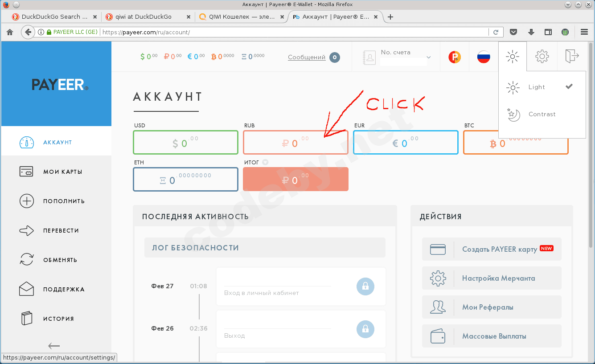
Task: Click the lock icon on the Вход в личный кабинет entry
Action: click(x=365, y=286)
